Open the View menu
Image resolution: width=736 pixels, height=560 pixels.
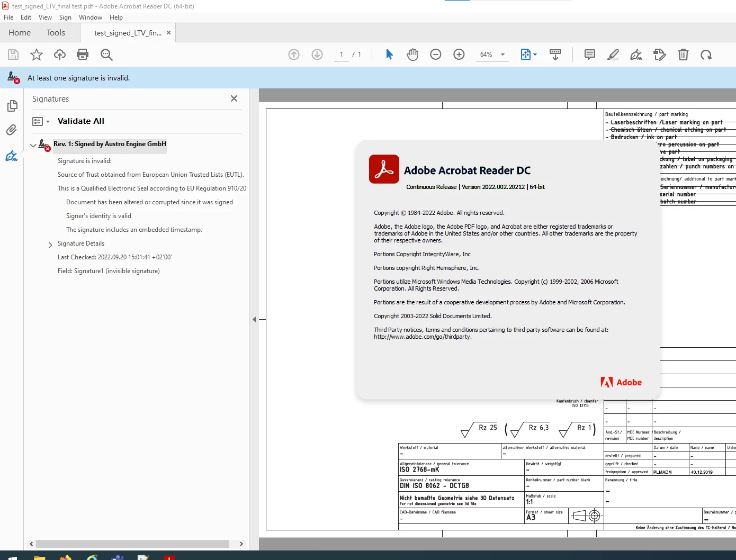pos(45,17)
